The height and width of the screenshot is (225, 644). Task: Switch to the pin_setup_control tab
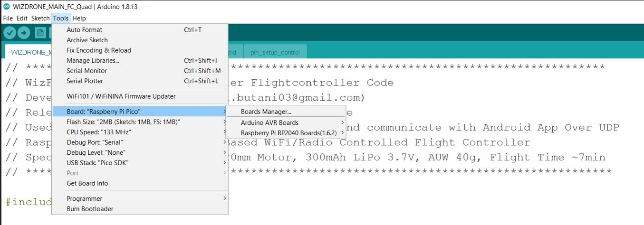(275, 52)
